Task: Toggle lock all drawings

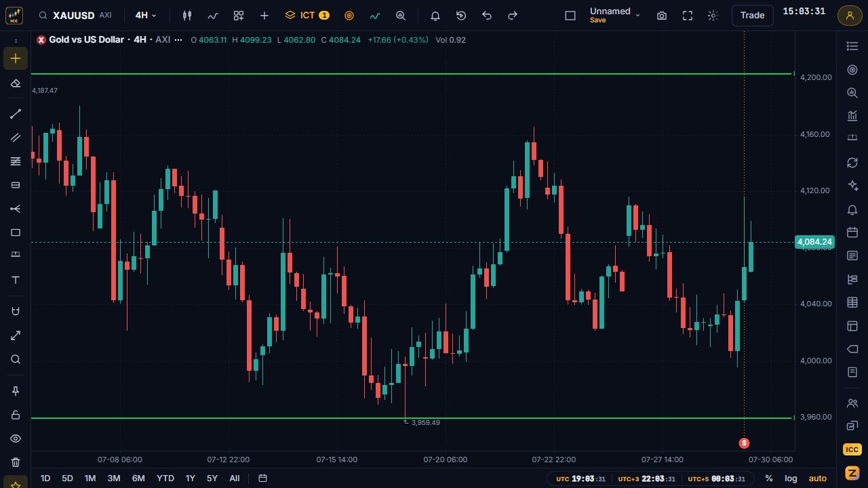Action: 16,415
